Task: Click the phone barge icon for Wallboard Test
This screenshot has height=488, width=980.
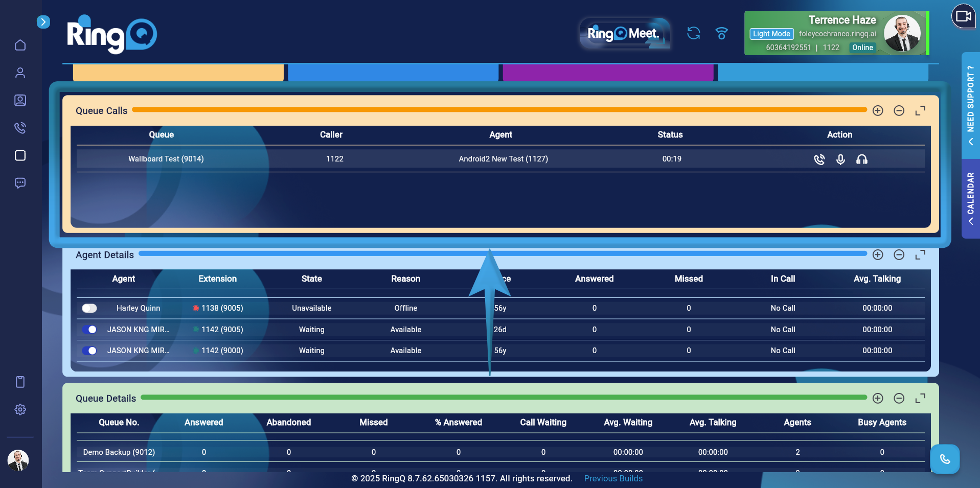Action: [819, 159]
